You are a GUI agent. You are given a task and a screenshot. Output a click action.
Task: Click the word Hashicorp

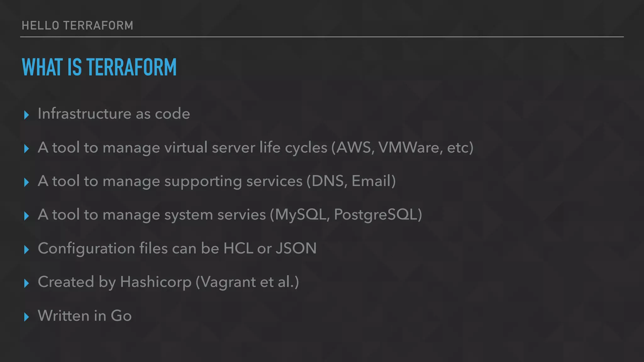pos(156,282)
